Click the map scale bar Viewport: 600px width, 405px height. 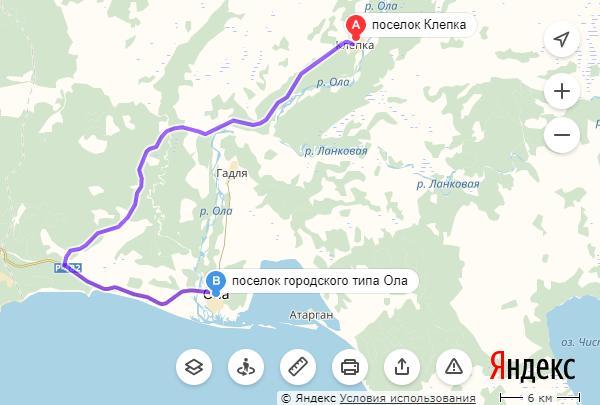tap(540, 398)
